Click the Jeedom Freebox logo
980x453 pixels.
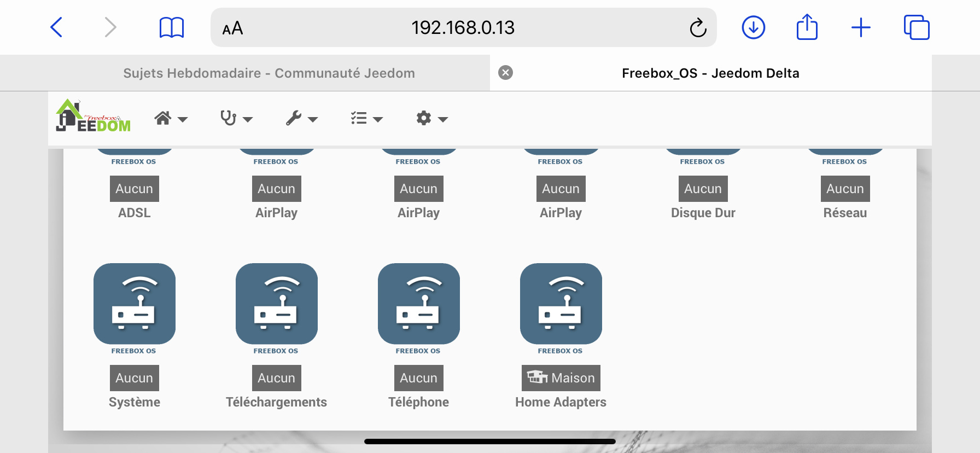click(94, 116)
